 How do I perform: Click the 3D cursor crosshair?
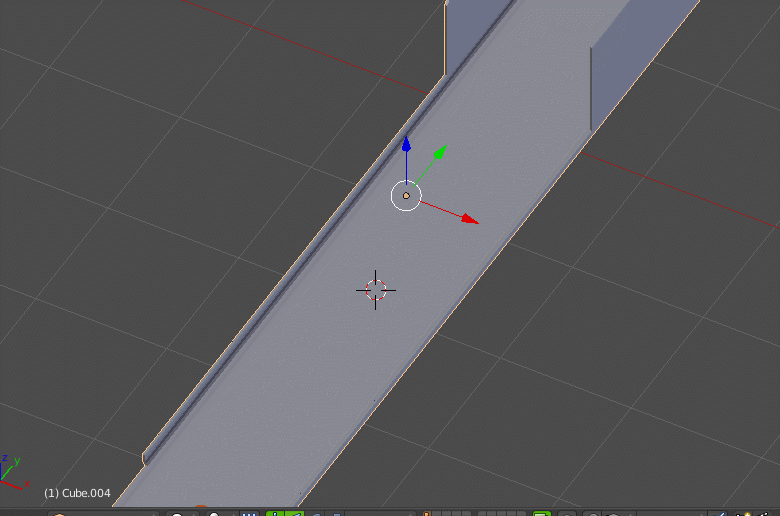click(376, 290)
